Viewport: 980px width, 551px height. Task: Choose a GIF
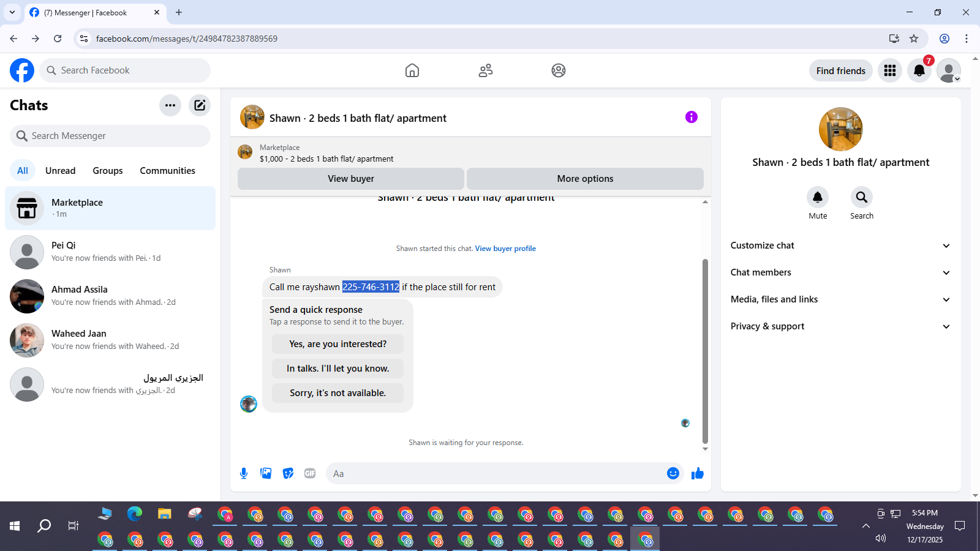point(310,473)
